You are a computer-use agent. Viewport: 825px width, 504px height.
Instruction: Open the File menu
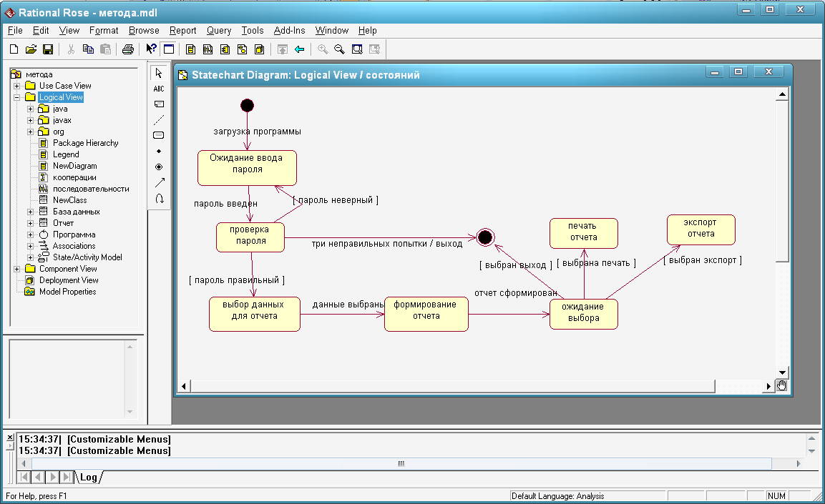coord(15,31)
